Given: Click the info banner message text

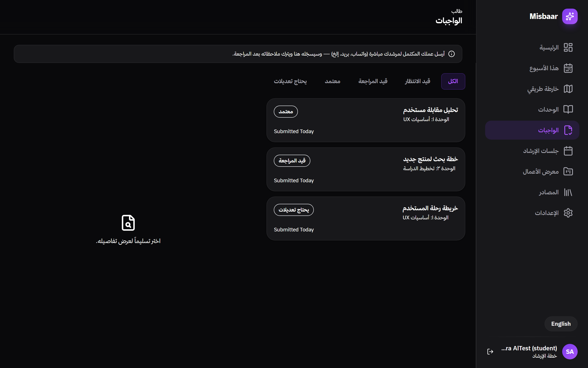Looking at the screenshot, I should tap(338, 54).
